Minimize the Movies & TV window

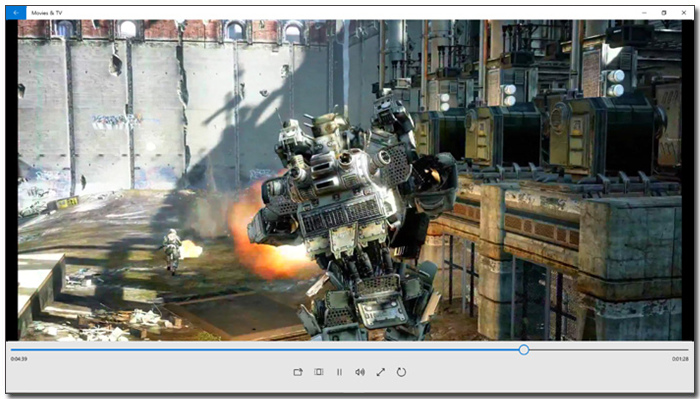[644, 12]
